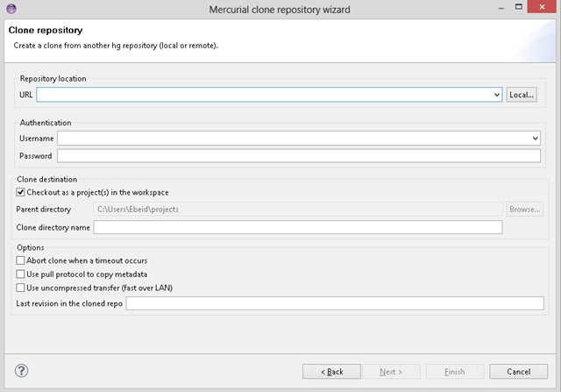Open the Username dropdown arrow
The height and width of the screenshot is (392, 561).
pyautogui.click(x=535, y=138)
